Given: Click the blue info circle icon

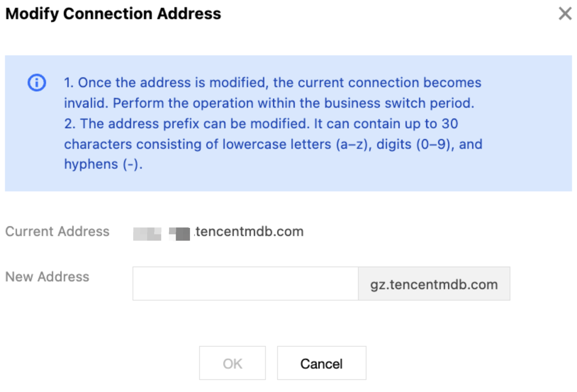Looking at the screenshot, I should tap(37, 83).
